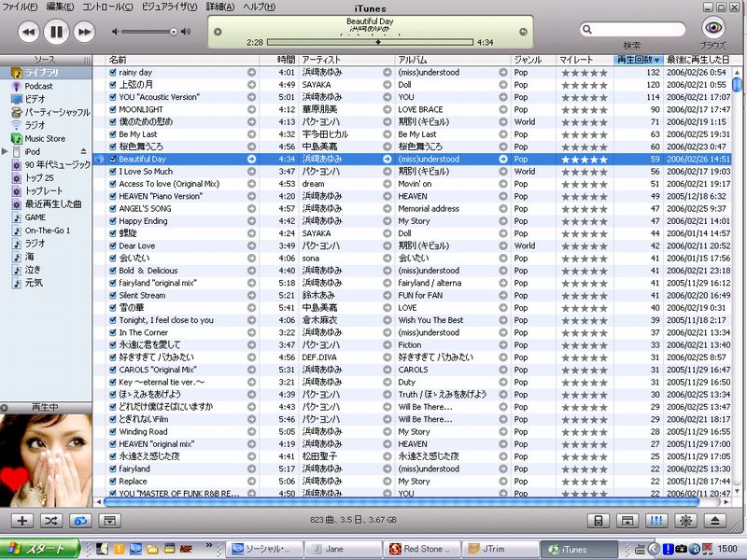
Task: Click the add playlist plus button
Action: point(22,520)
